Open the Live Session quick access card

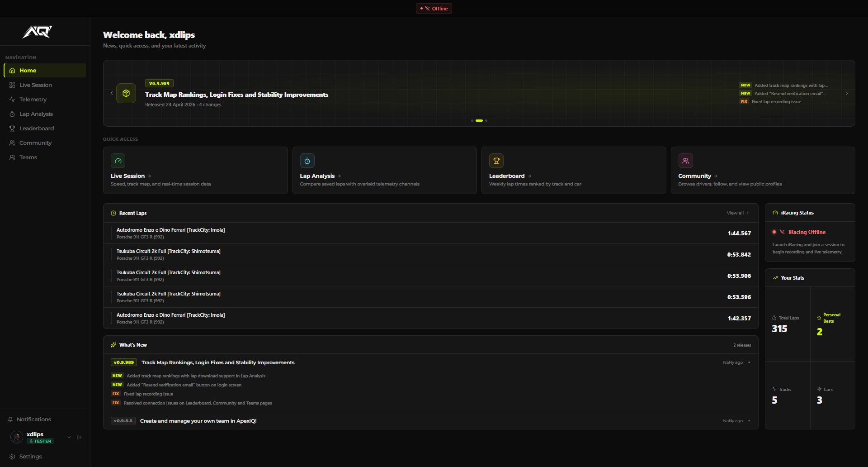pos(195,170)
